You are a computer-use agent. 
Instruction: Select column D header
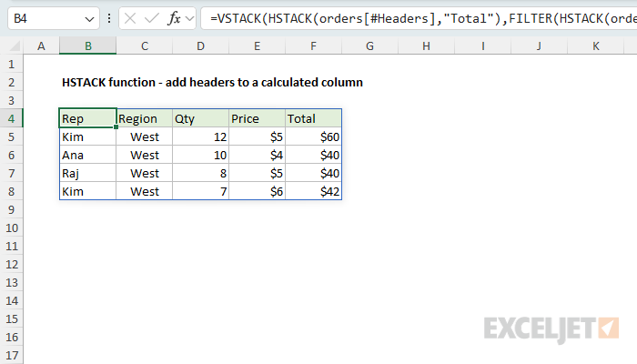201,46
